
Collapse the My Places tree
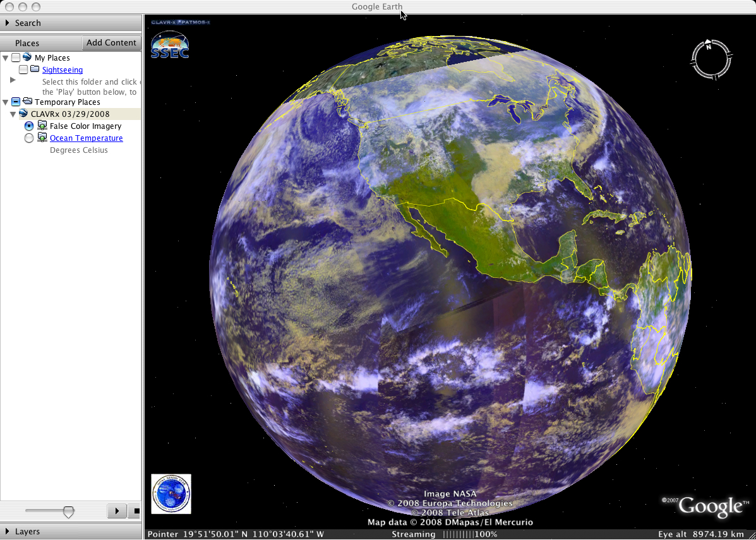click(x=5, y=58)
